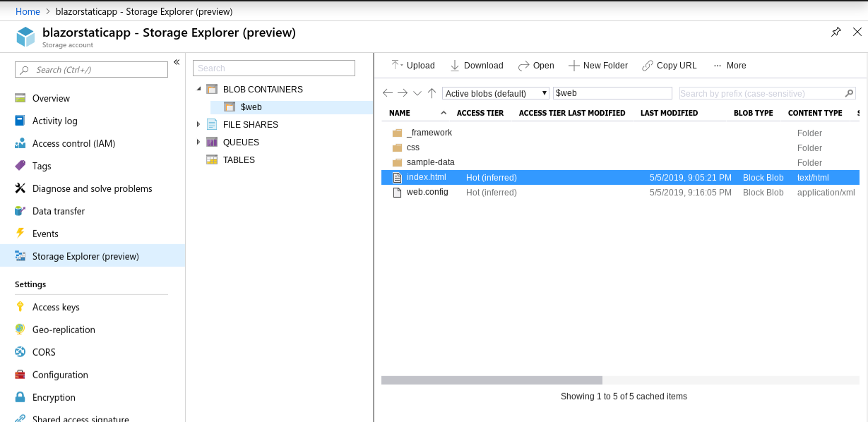The image size is (868, 422).
Task: Sort by the BLOB TYPE column header
Action: coord(754,113)
